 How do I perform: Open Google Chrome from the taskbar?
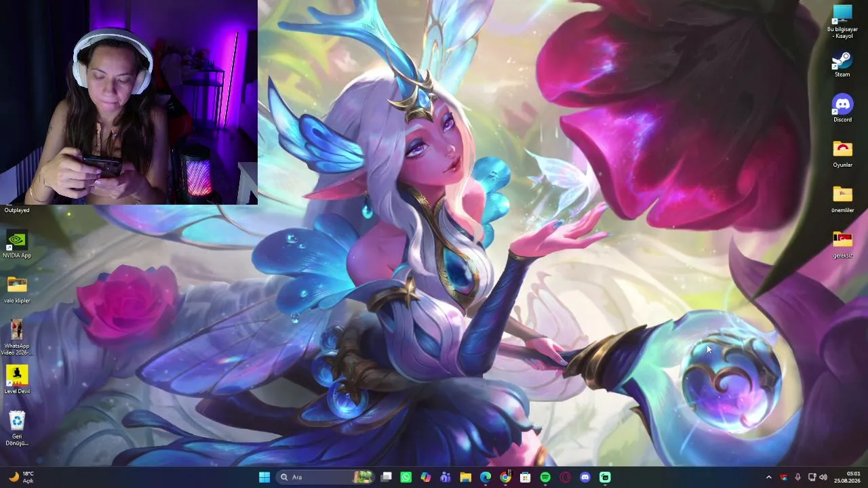click(x=505, y=477)
